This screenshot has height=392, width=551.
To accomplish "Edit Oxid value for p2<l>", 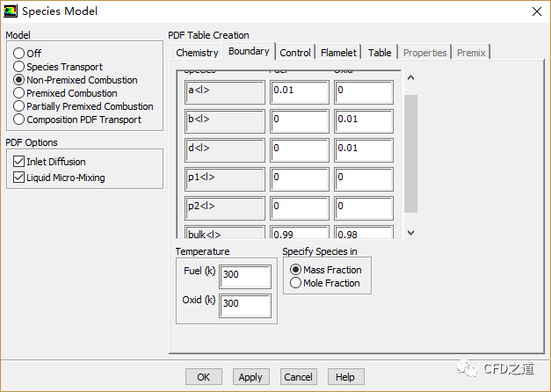I will pyautogui.click(x=364, y=208).
